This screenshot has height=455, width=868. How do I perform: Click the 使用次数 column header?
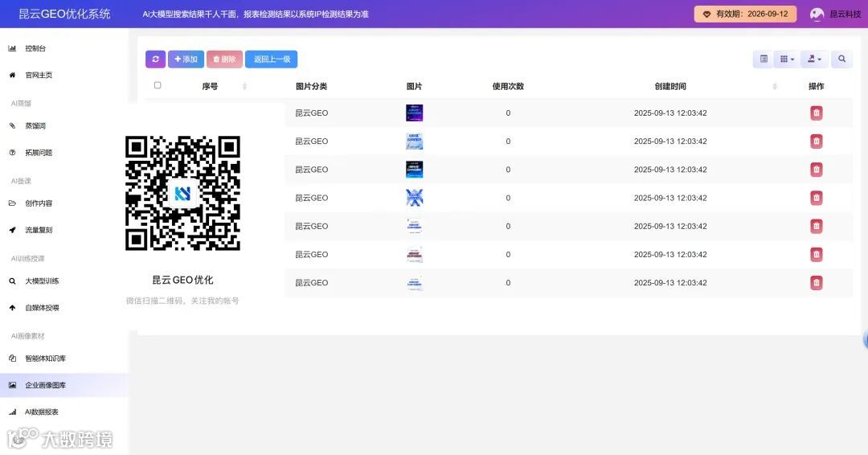click(508, 86)
